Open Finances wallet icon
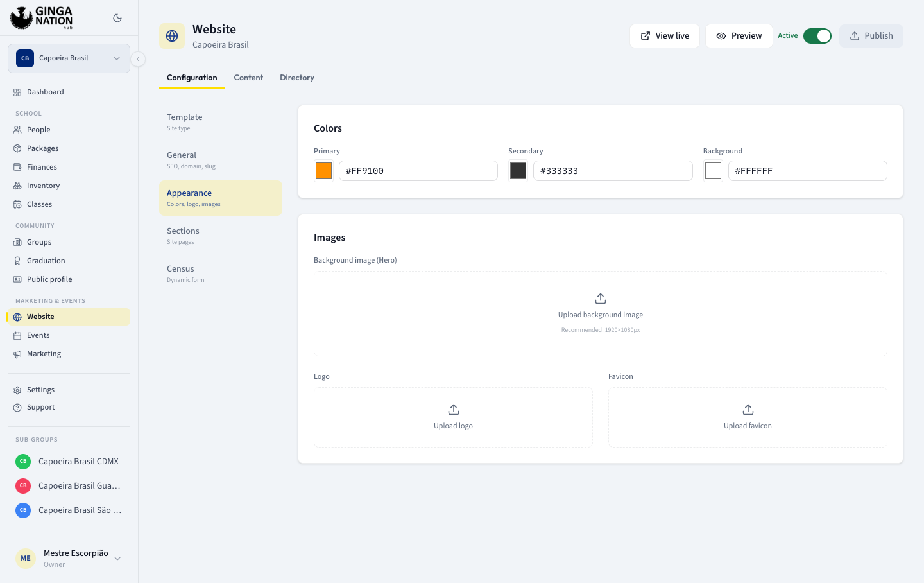 [x=17, y=167]
